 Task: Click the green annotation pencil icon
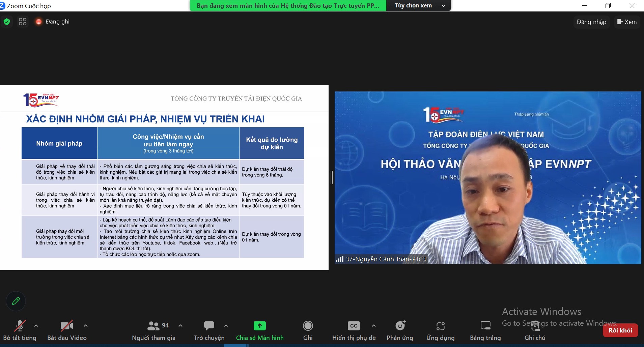click(16, 301)
